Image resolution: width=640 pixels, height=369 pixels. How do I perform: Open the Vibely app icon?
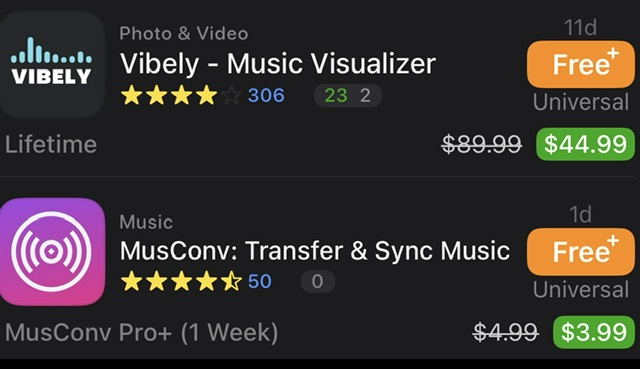pyautogui.click(x=52, y=64)
